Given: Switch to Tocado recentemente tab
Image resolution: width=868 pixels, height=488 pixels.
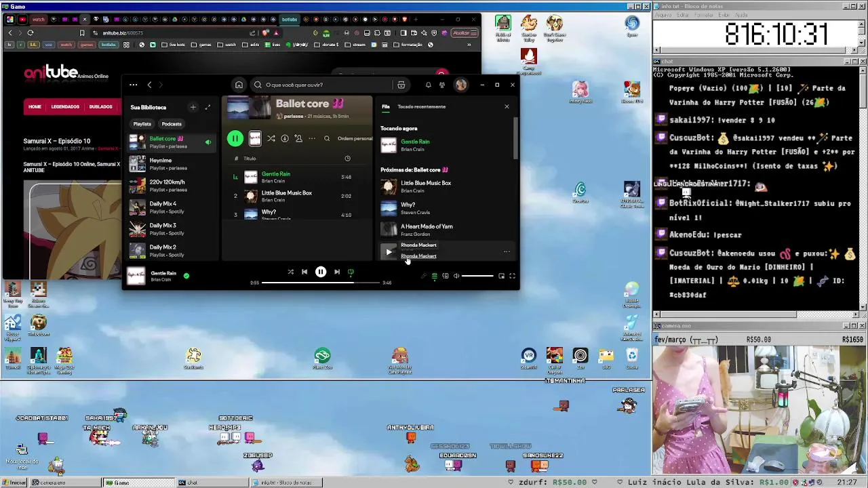Looking at the screenshot, I should point(421,106).
